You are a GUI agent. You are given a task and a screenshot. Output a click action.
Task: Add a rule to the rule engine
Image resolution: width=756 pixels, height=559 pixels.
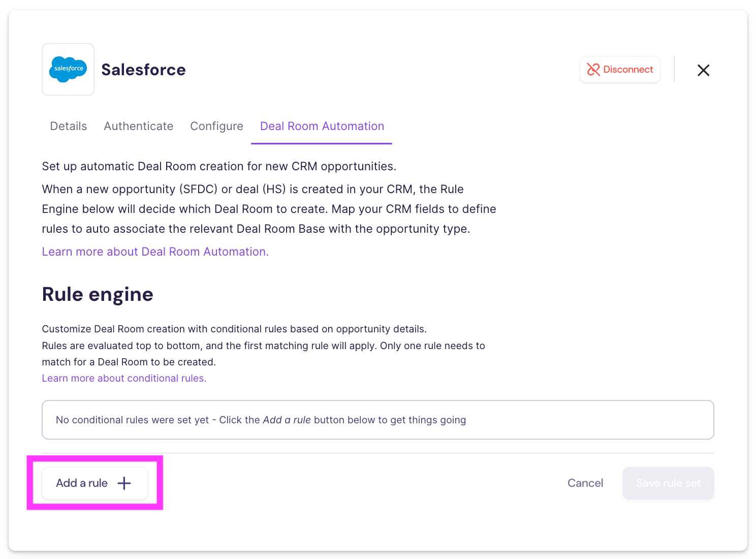click(x=95, y=483)
